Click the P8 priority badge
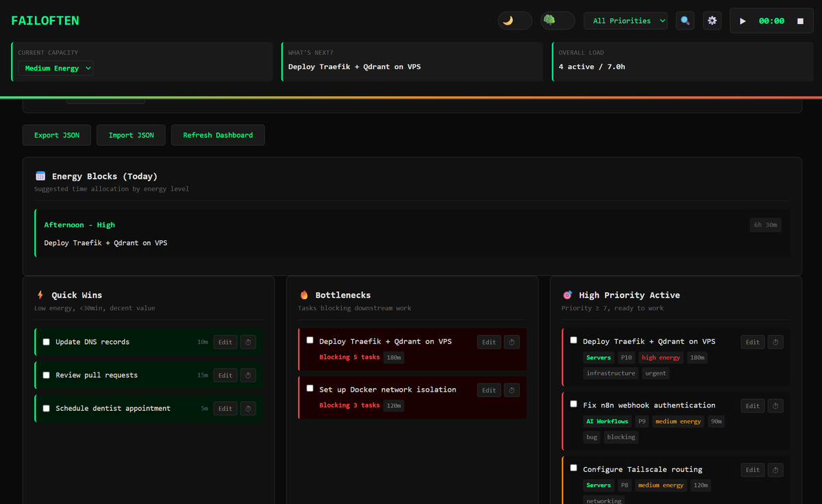 (x=625, y=486)
